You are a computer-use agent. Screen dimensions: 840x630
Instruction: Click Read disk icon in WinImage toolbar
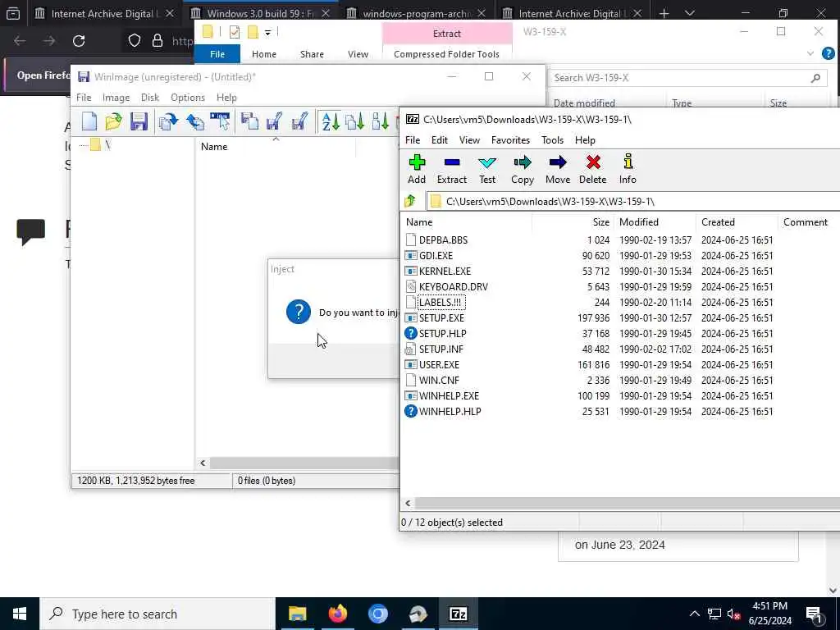[168, 121]
